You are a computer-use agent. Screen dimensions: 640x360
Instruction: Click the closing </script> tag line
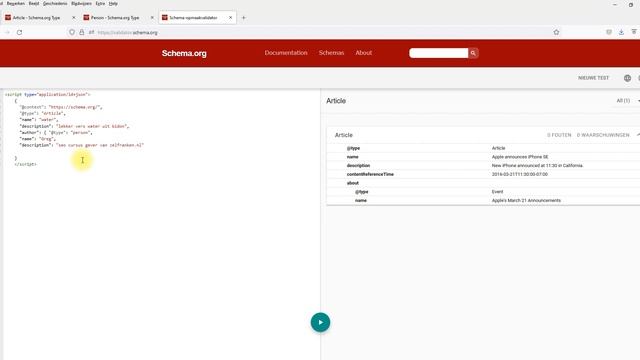click(25, 164)
